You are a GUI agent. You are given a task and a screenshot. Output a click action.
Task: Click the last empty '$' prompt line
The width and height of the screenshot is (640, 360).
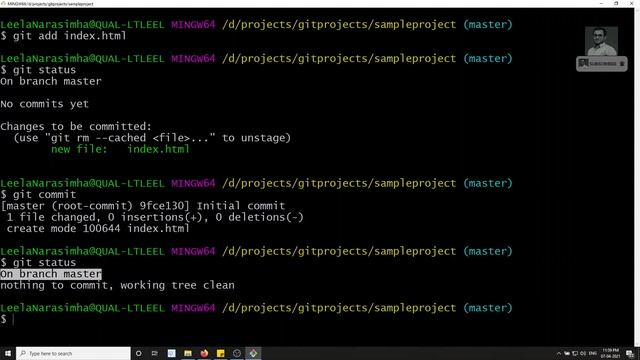coord(7,319)
